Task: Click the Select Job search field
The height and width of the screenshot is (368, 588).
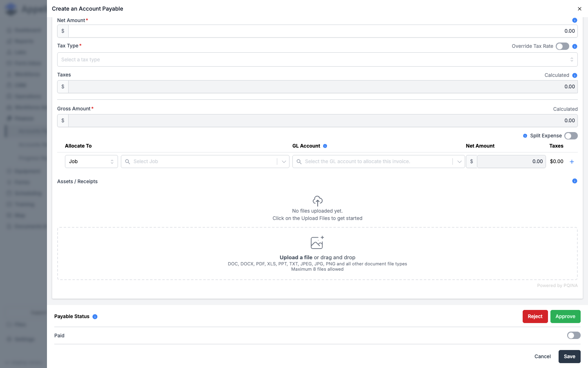Action: click(205, 162)
